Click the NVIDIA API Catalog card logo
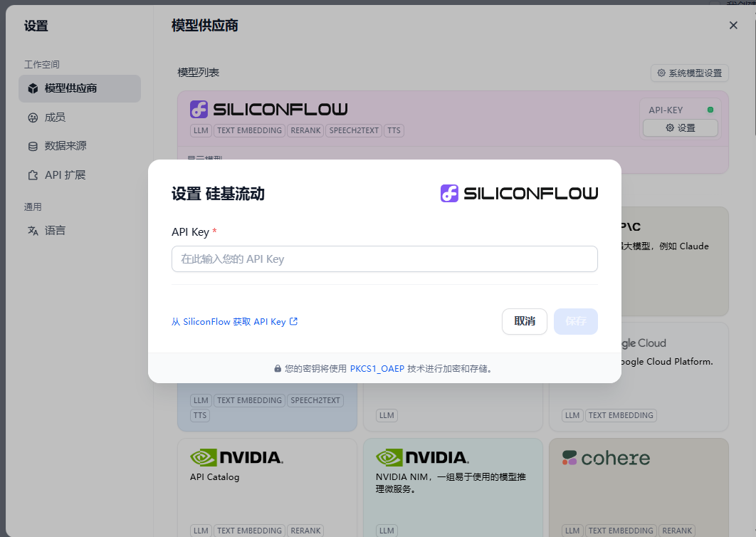The height and width of the screenshot is (537, 756). (x=237, y=457)
